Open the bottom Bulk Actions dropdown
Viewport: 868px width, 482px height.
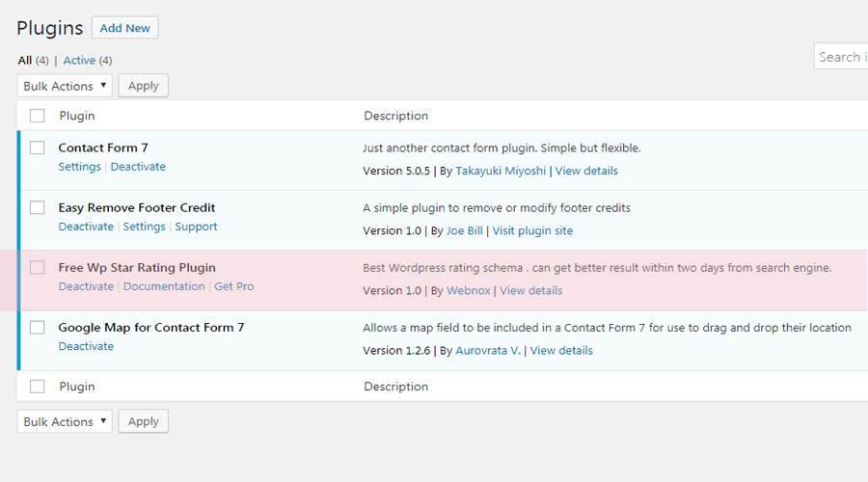point(65,421)
